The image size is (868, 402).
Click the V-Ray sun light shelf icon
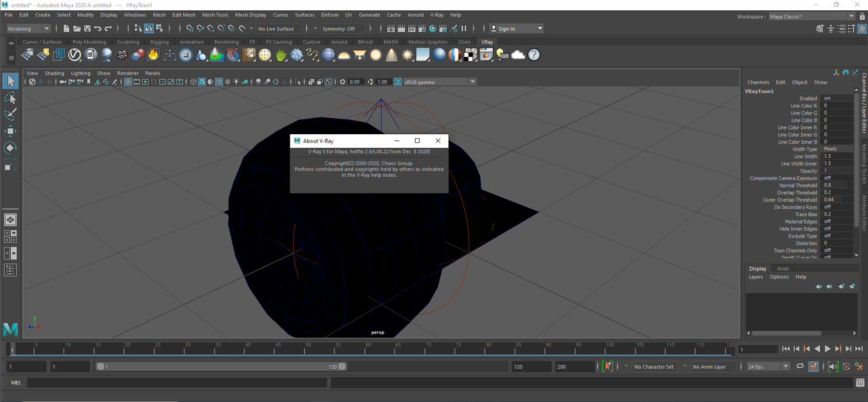coord(407,55)
